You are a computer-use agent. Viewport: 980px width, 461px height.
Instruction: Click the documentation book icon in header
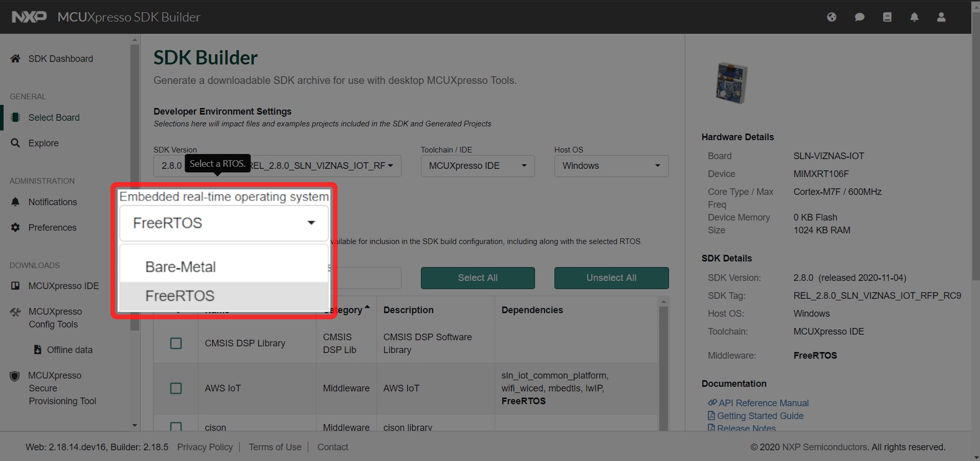pyautogui.click(x=887, y=17)
